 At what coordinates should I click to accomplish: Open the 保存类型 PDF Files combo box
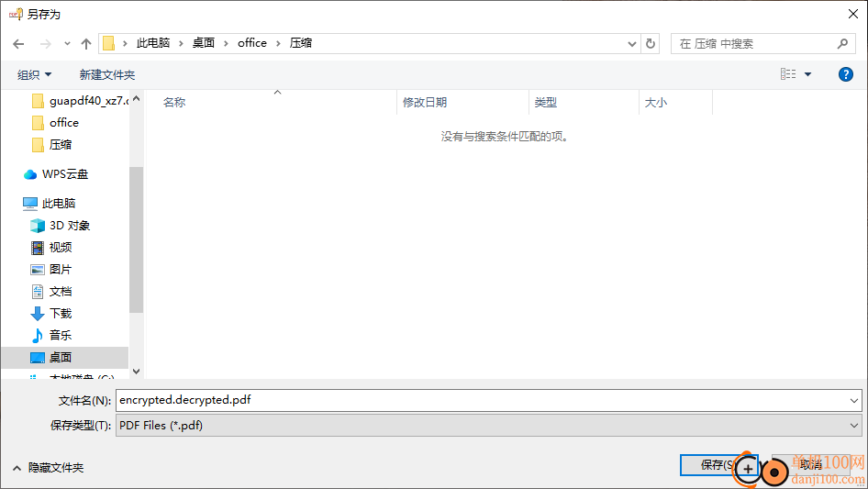[x=489, y=426]
